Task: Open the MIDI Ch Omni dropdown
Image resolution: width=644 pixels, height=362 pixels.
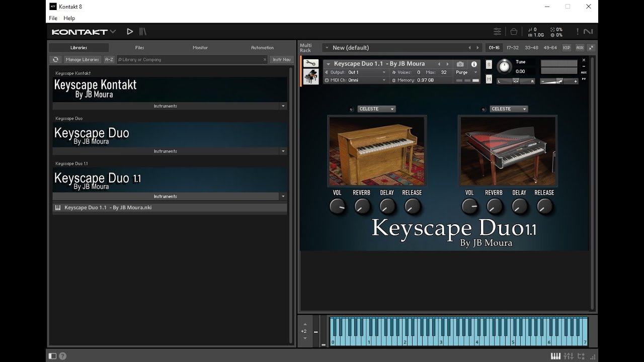Action: (355, 80)
